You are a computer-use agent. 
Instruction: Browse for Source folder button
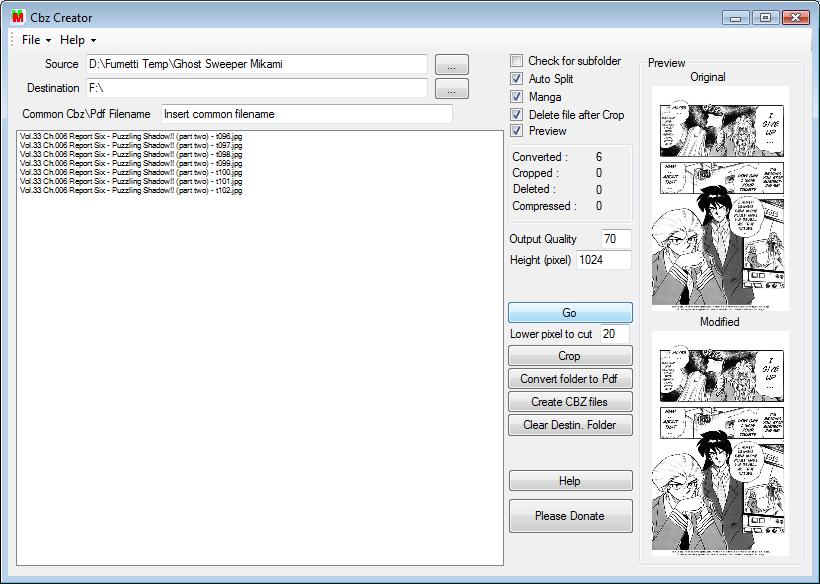(452, 65)
